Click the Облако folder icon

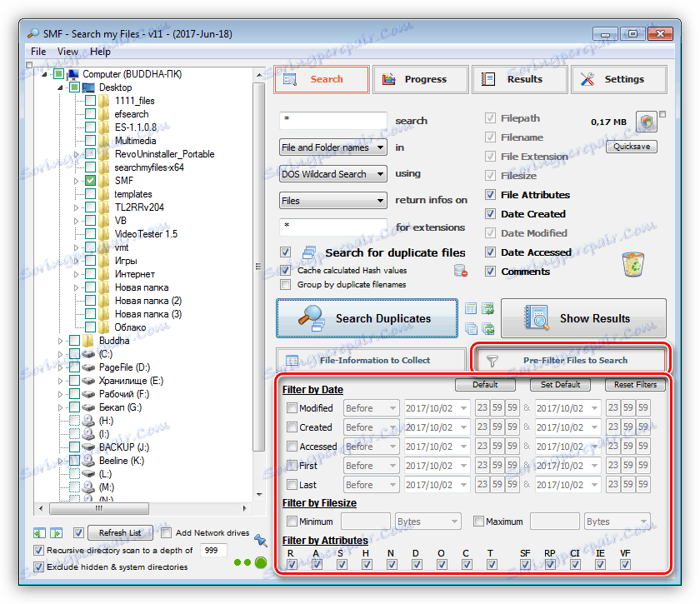pyautogui.click(x=104, y=327)
